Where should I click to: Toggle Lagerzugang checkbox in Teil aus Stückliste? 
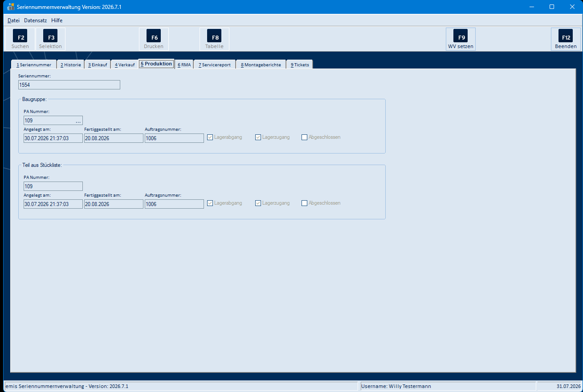click(x=258, y=203)
